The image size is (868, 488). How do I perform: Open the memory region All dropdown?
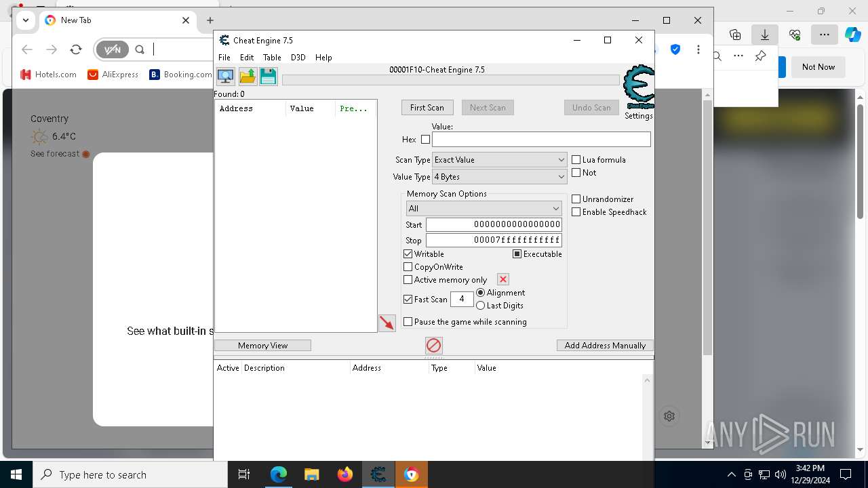pyautogui.click(x=484, y=209)
